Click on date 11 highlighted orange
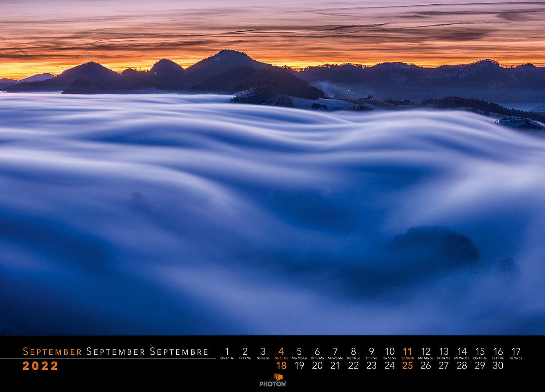 [x=407, y=351]
